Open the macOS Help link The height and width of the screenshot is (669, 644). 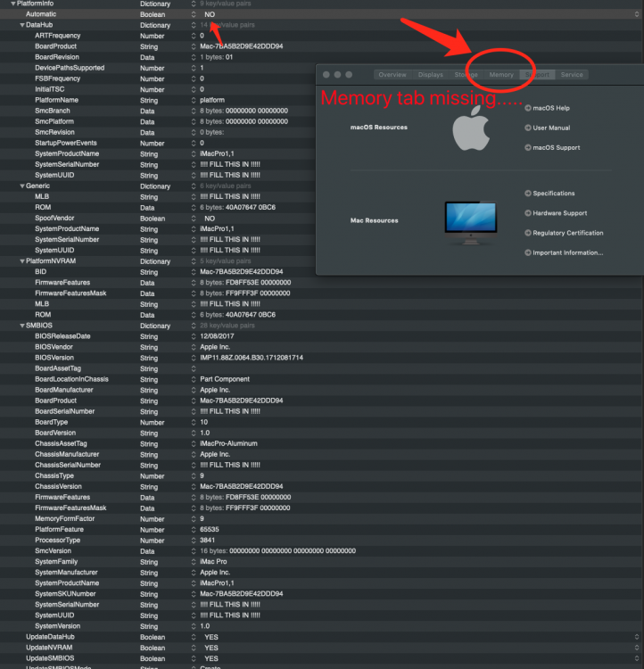551,108
